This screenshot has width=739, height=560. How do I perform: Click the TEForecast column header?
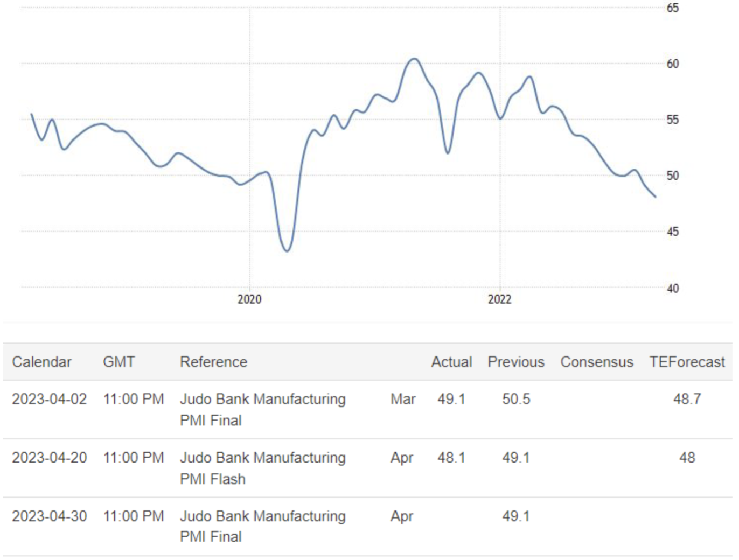(687, 362)
